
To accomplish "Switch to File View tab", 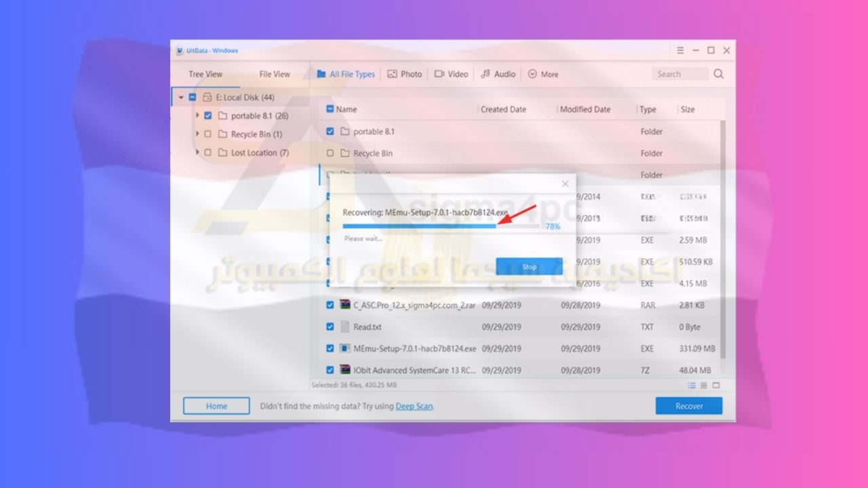I will (275, 74).
